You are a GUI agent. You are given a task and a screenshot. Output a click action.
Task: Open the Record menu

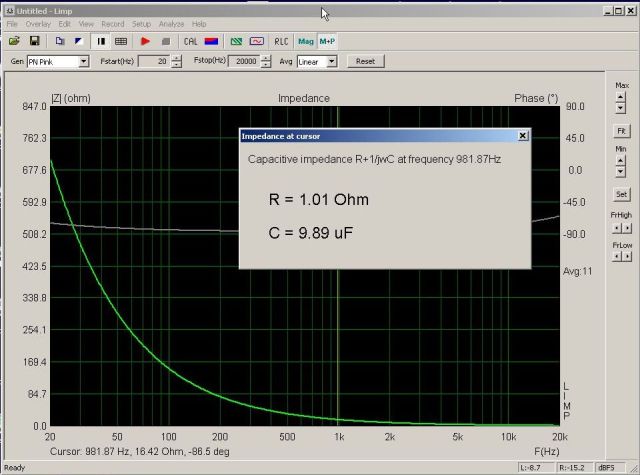click(113, 24)
